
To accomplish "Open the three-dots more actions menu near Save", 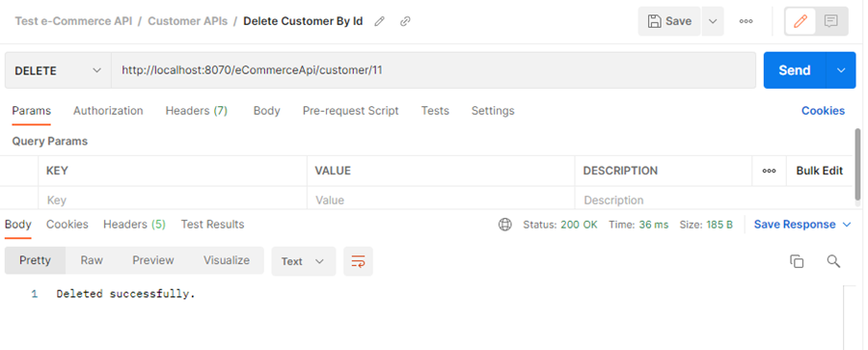I will coord(746,21).
